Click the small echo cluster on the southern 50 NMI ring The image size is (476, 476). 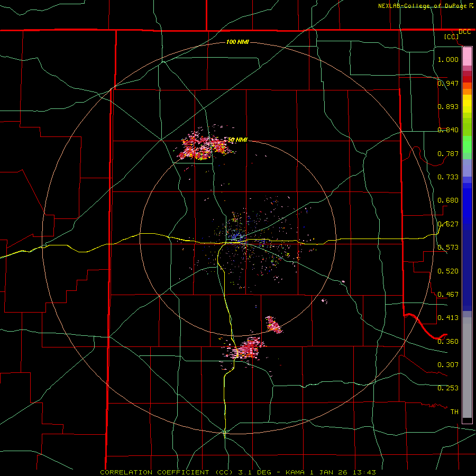(273, 325)
